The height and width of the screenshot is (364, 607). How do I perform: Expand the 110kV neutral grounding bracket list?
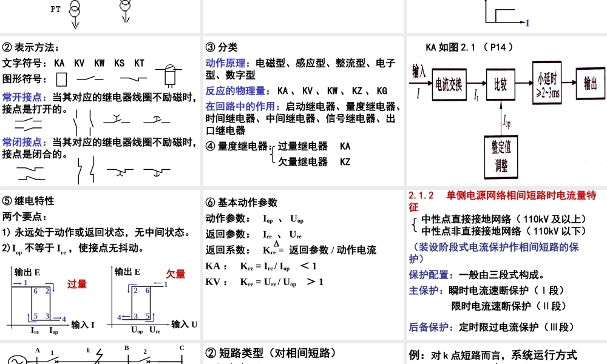point(413,223)
